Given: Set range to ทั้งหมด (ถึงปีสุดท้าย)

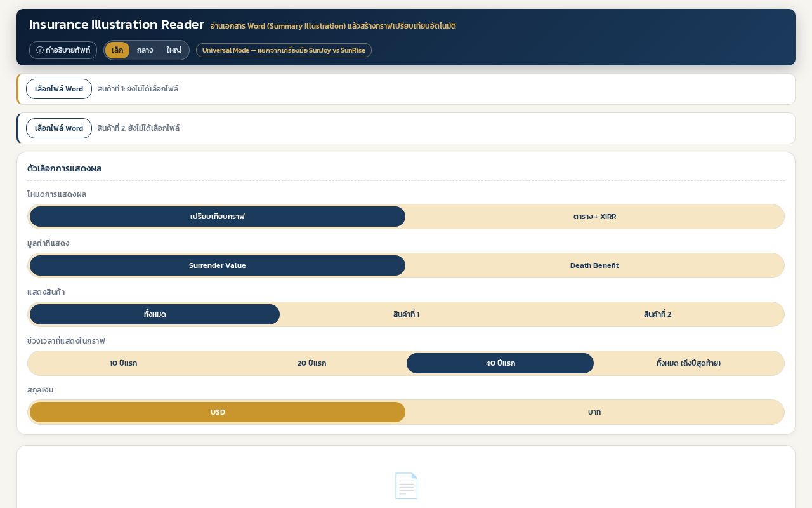Looking at the screenshot, I should [x=688, y=363].
